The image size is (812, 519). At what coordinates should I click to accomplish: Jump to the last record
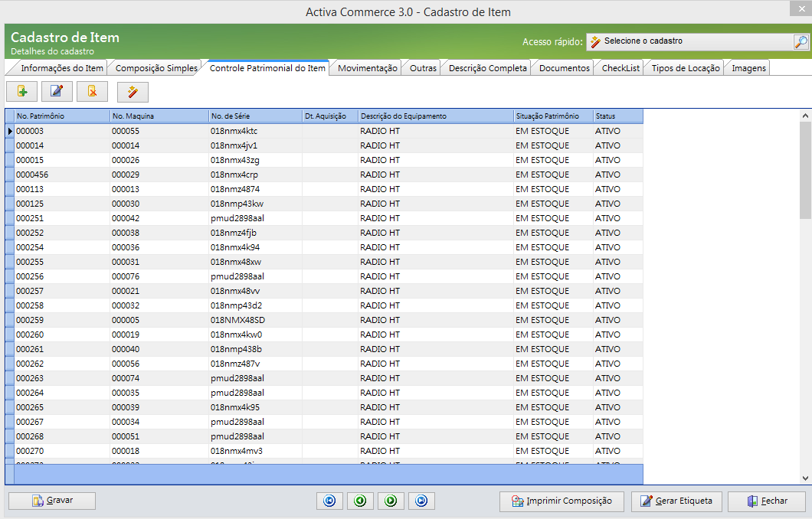421,501
